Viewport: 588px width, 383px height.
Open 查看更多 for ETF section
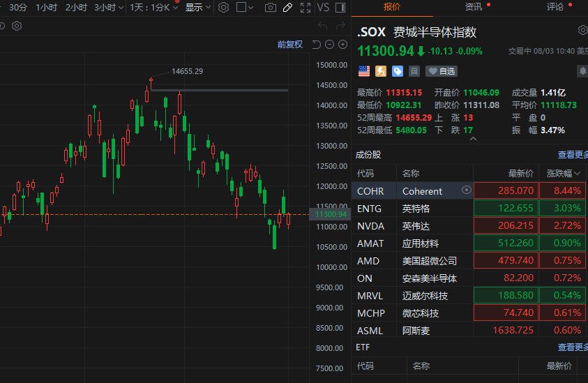[x=573, y=347]
